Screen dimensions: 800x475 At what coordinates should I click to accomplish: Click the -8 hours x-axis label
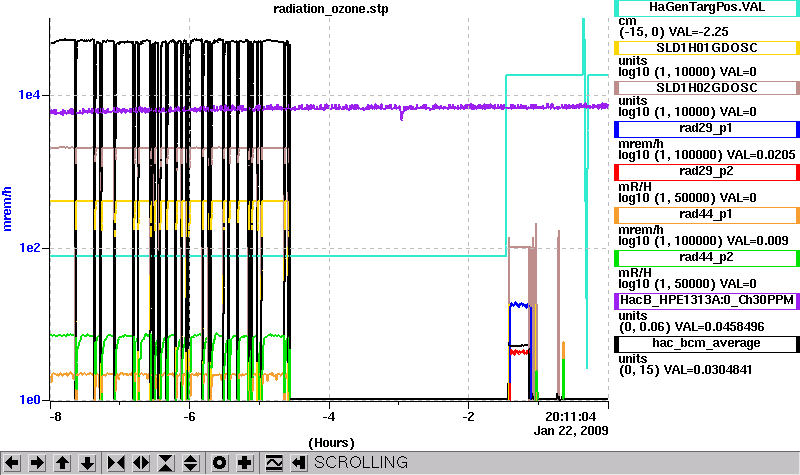(x=55, y=416)
